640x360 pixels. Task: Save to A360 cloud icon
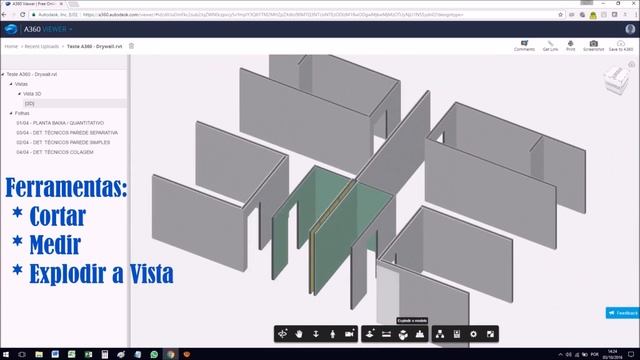(x=621, y=45)
